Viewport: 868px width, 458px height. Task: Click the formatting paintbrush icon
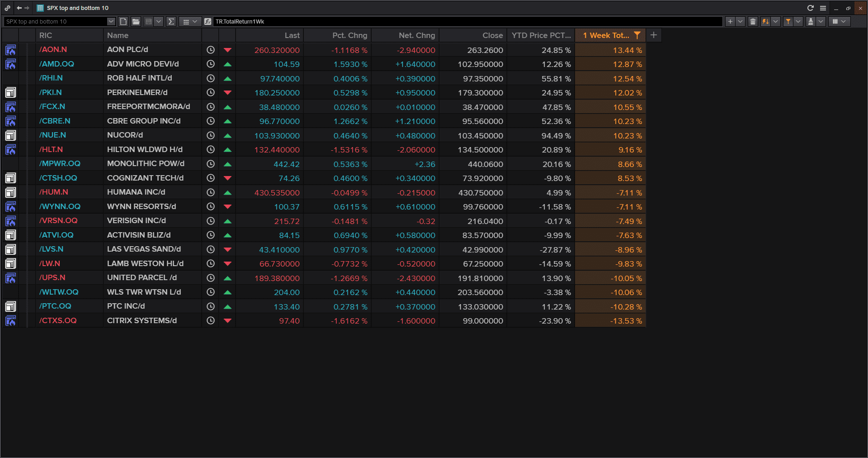pos(811,21)
